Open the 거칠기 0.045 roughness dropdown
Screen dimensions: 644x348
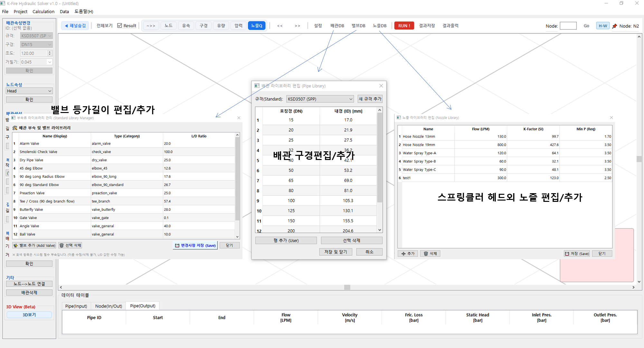(x=50, y=62)
